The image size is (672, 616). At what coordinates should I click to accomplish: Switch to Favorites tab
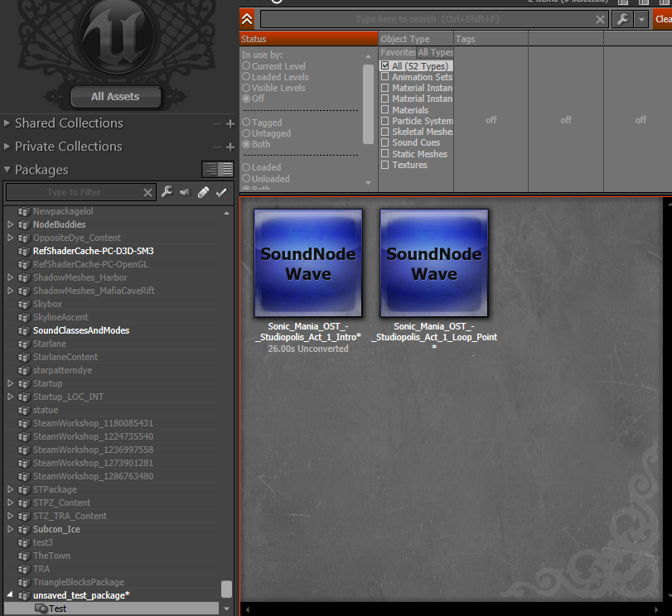pos(398,52)
